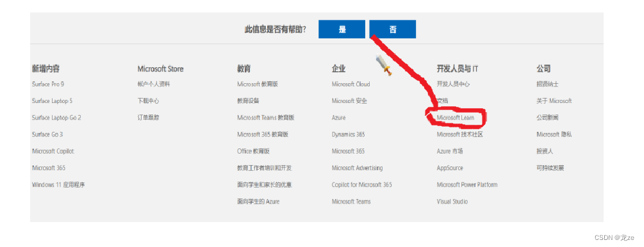644x247 pixels.
Task: Click the 是 (Yes) feedback button
Action: pyautogui.click(x=342, y=29)
